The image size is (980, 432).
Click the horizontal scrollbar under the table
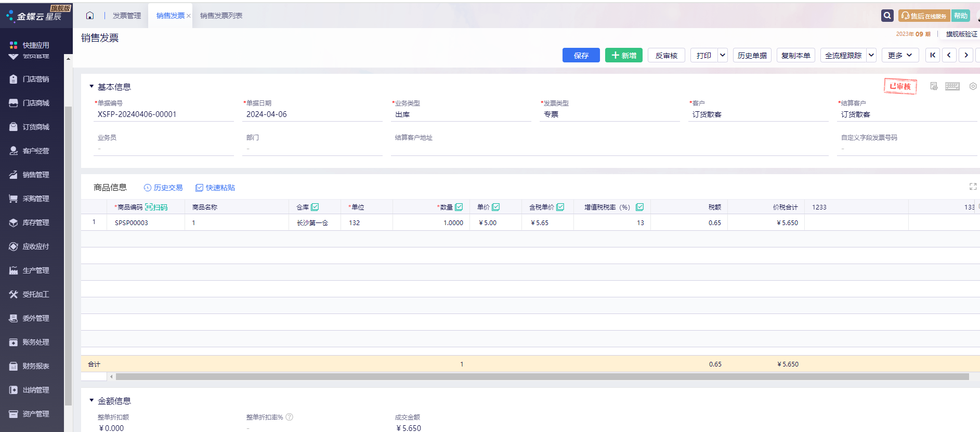pos(542,376)
